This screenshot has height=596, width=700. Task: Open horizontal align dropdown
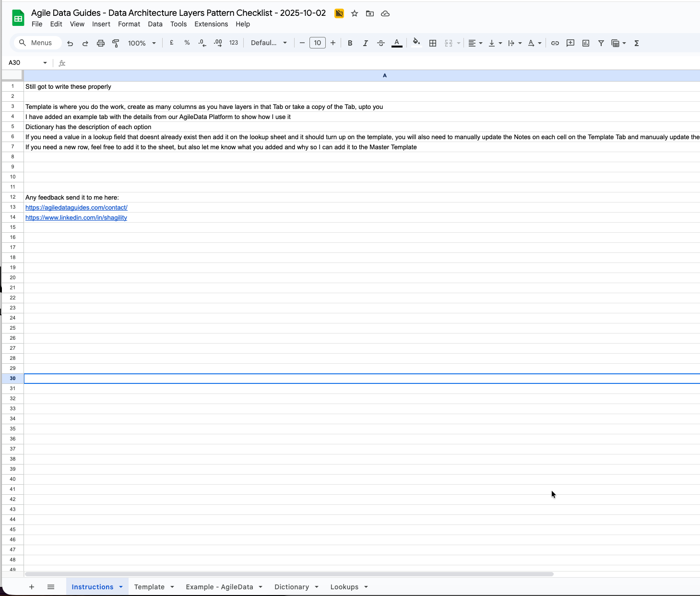pos(475,43)
